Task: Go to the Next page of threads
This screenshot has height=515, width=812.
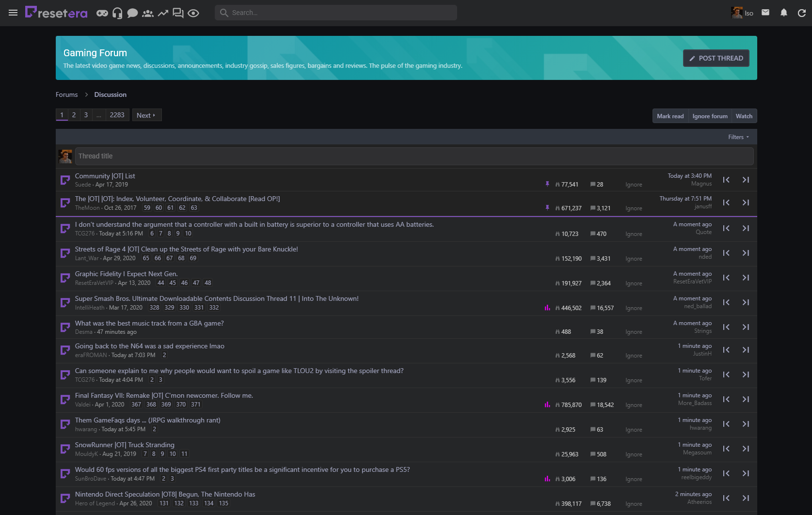Action: click(x=146, y=115)
